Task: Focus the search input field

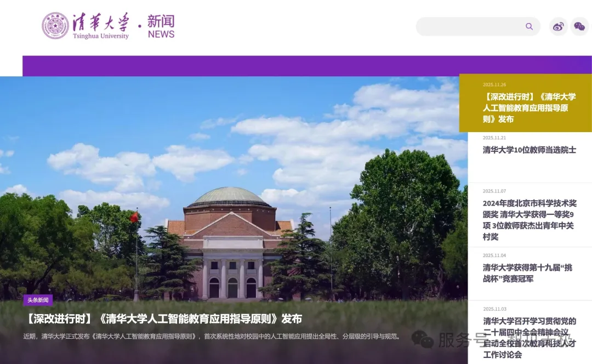Action: pos(478,26)
